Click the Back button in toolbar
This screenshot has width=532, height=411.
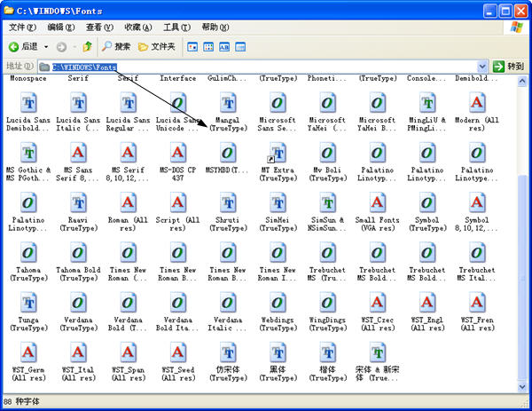24,46
